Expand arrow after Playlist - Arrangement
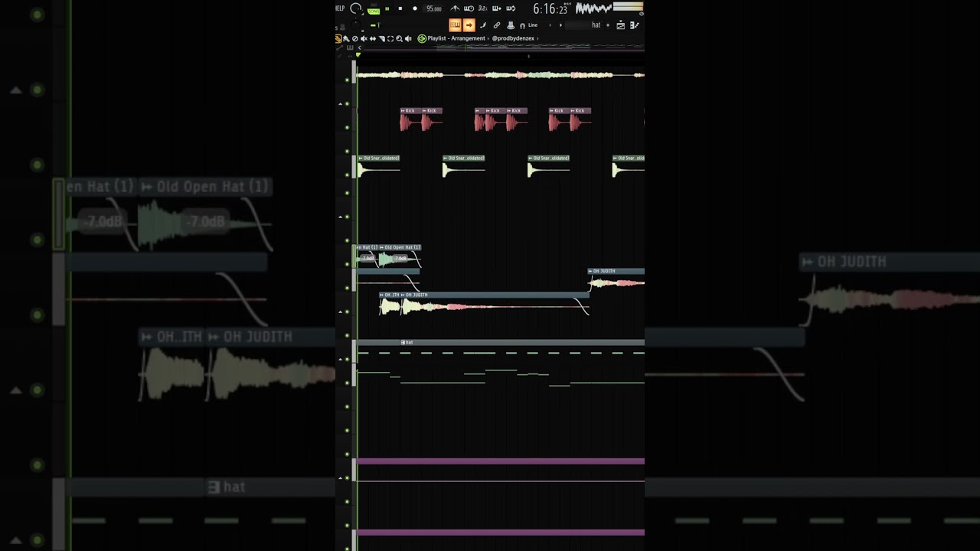 click(488, 38)
